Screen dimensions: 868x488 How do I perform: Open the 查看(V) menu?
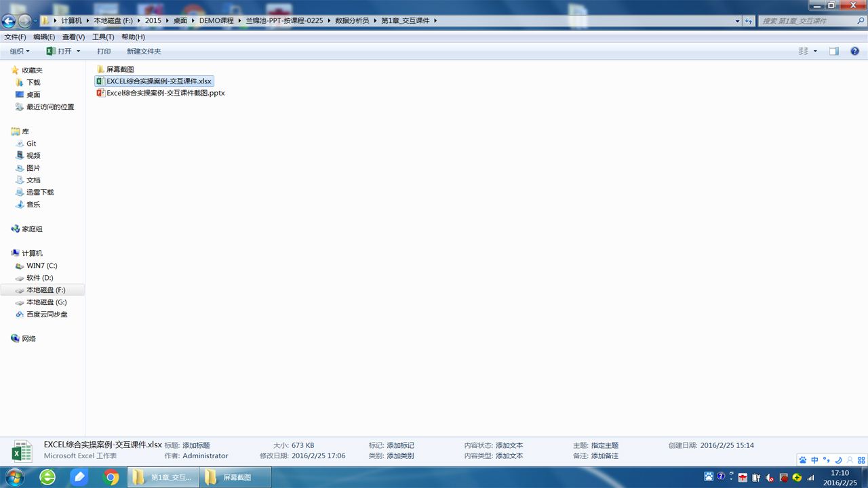(73, 37)
